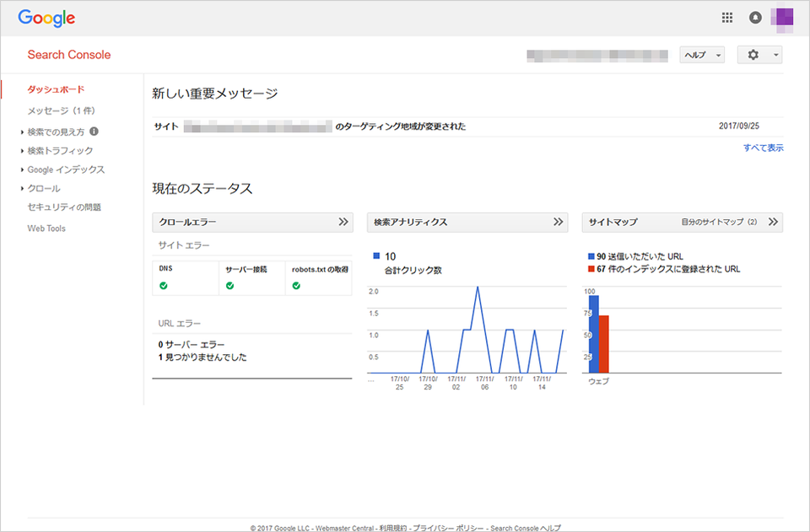This screenshot has height=532, width=810.
Task: Open the settings gear menu
Action: pos(759,55)
